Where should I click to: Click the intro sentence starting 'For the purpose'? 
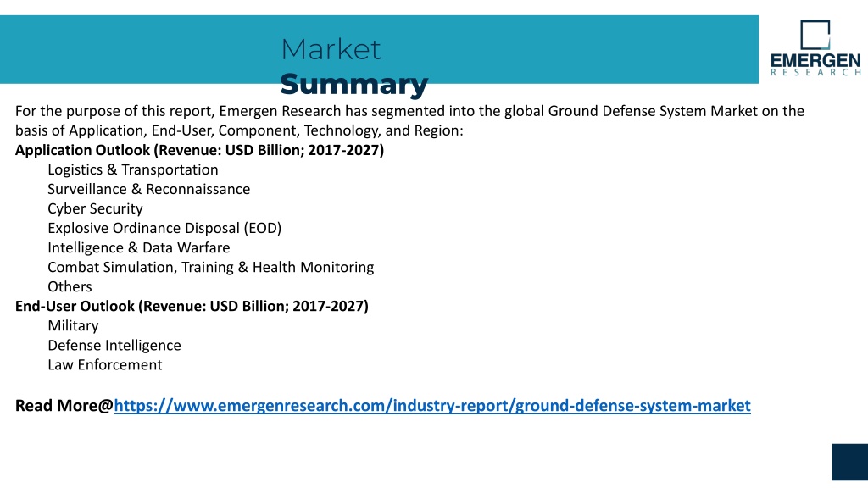pyautogui.click(x=409, y=111)
